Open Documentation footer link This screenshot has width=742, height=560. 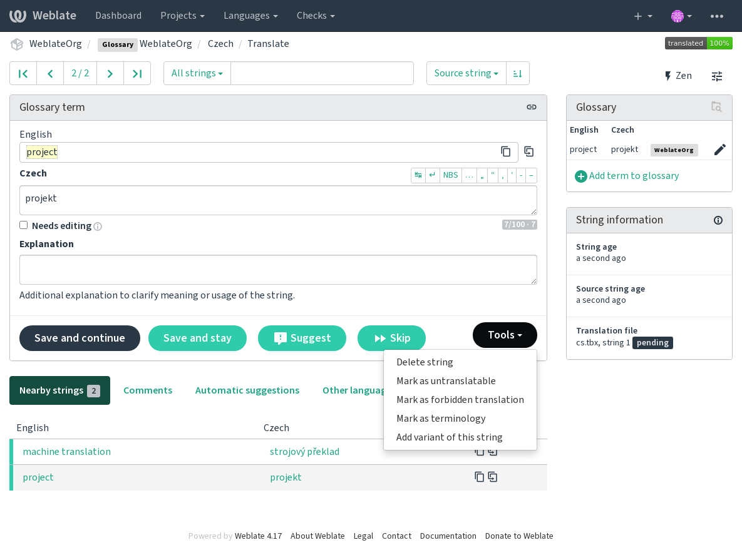448,536
